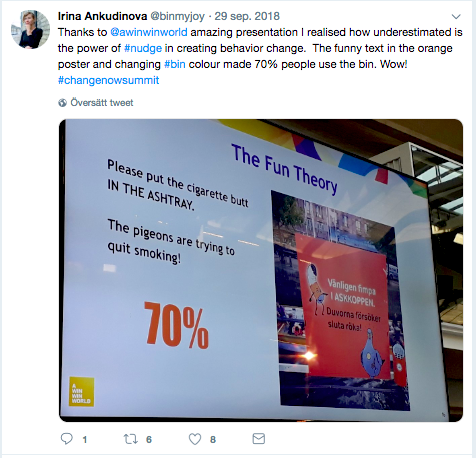The height and width of the screenshot is (458, 476).
Task: Open the #nudge hashtag
Action: tap(143, 48)
